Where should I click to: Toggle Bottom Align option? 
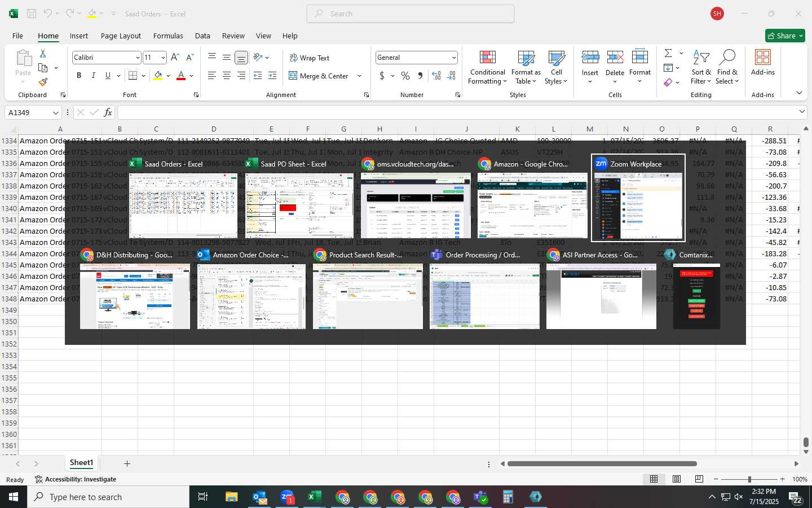241,58
